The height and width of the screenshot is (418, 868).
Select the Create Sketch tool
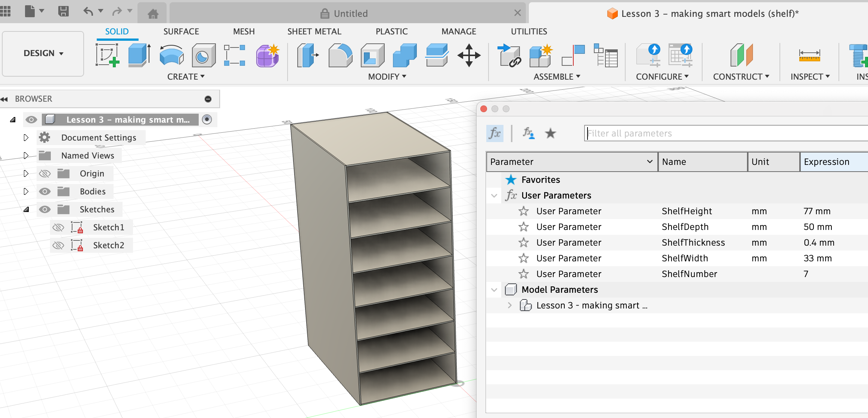(107, 55)
